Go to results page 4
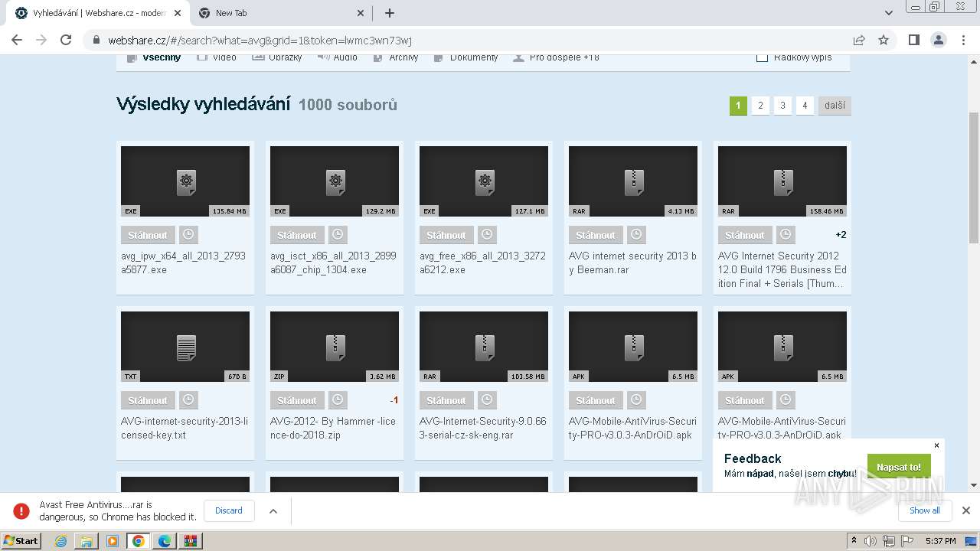This screenshot has width=980, height=551. click(805, 106)
